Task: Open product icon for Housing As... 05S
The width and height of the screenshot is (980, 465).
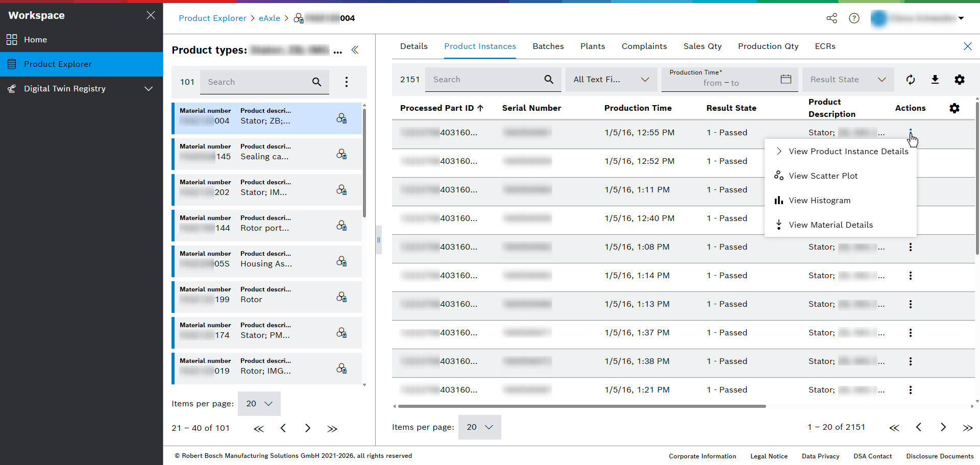Action: pos(341,261)
